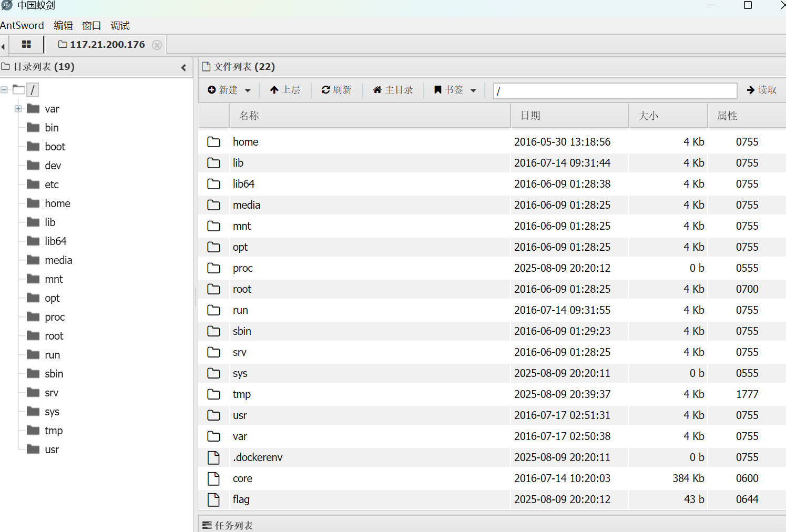Open the AntSword menu

pyautogui.click(x=22, y=25)
